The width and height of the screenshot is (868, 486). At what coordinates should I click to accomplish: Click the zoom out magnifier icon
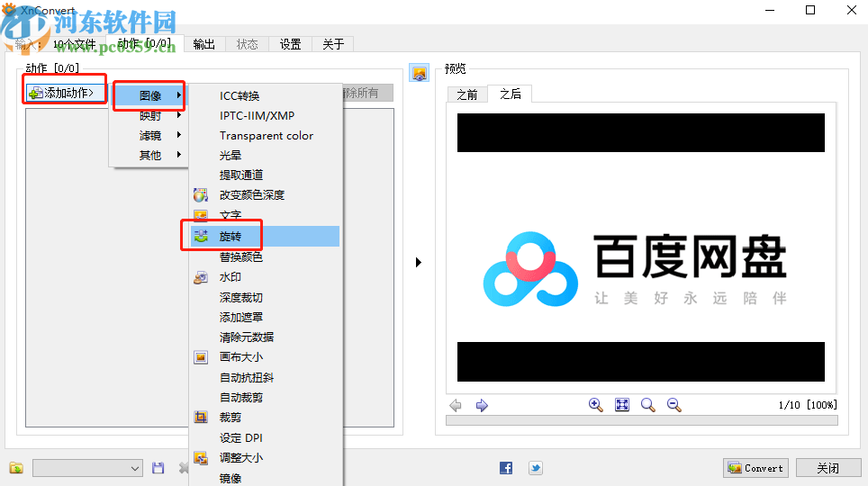(x=674, y=405)
